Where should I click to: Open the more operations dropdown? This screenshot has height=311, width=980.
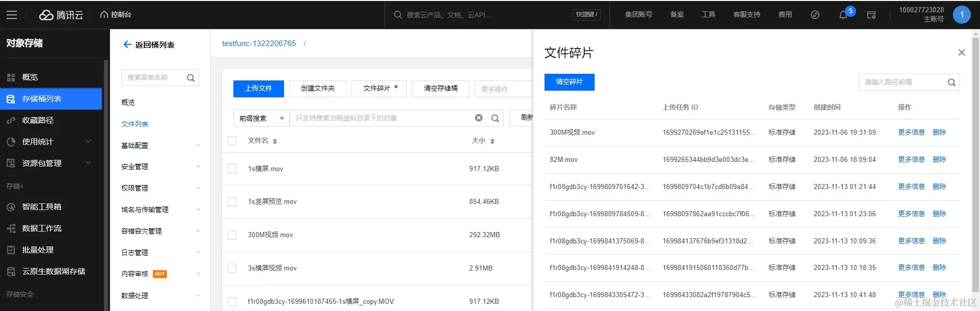point(504,89)
